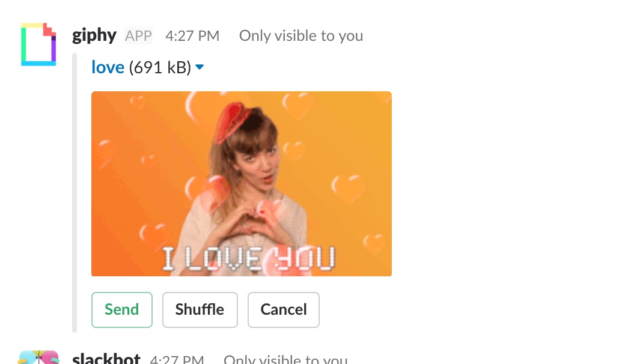Click the APP badge next to giphy
Viewport: 619px width, 364px height.
pos(138,35)
